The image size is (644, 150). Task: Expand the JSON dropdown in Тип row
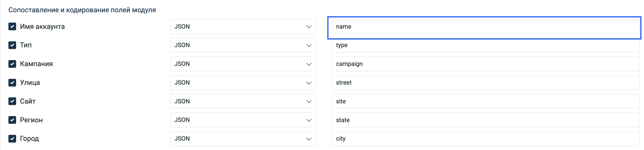click(x=243, y=45)
